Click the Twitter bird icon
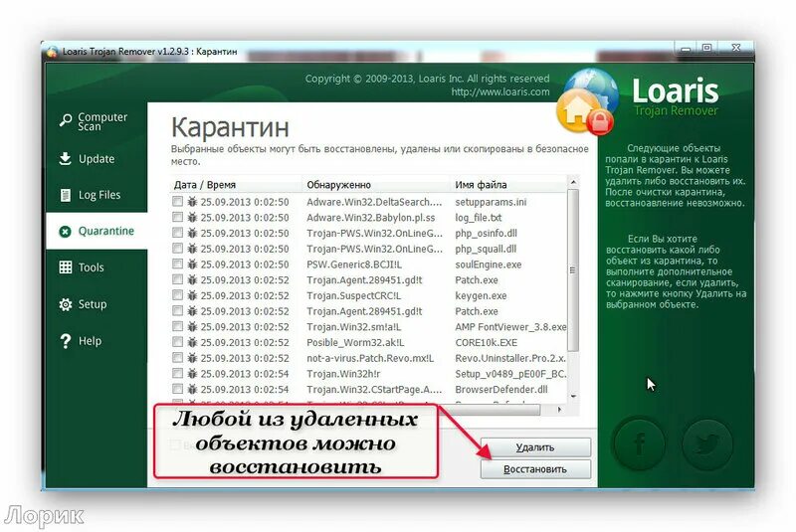This screenshot has height=532, width=796. (x=707, y=443)
